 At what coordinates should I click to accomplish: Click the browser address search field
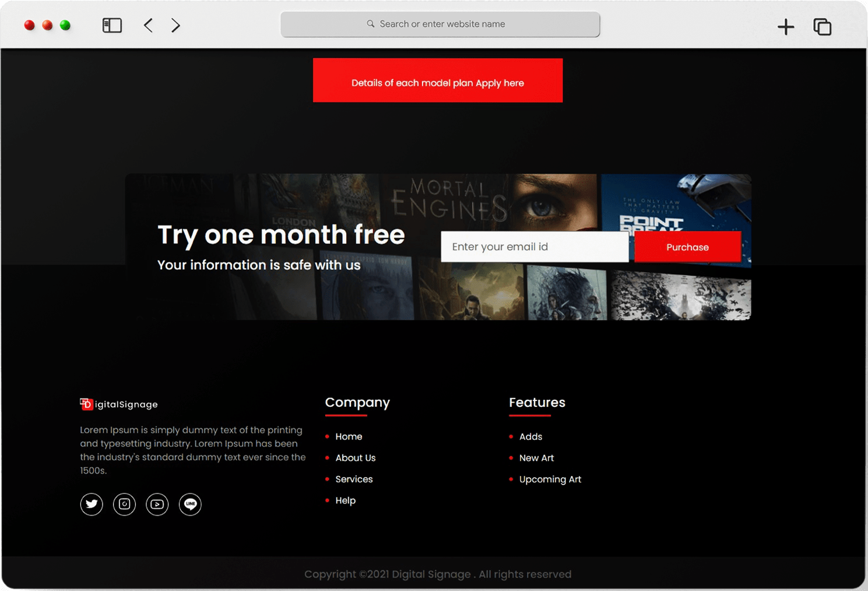click(440, 24)
